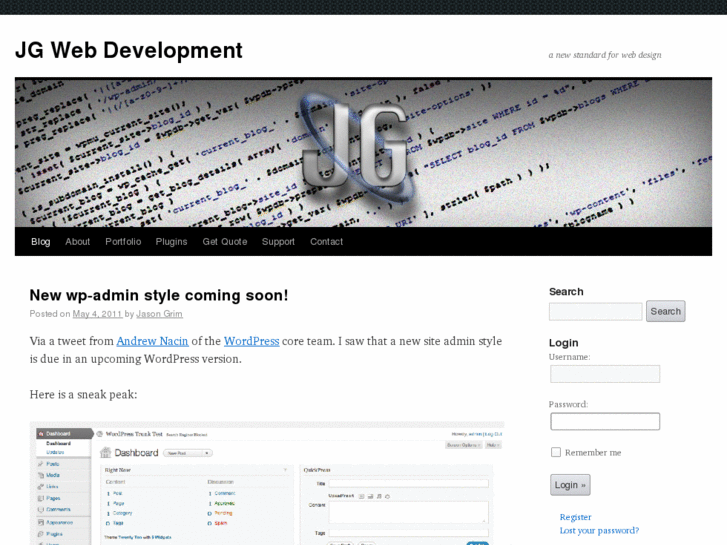
Task: Open author link Jason Grim
Action: point(159,314)
